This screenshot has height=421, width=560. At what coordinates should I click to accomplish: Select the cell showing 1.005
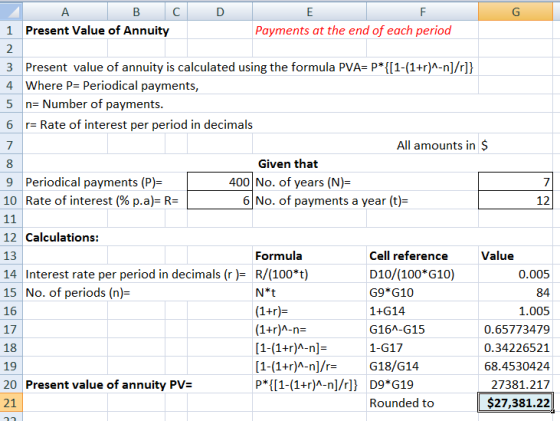(x=515, y=311)
